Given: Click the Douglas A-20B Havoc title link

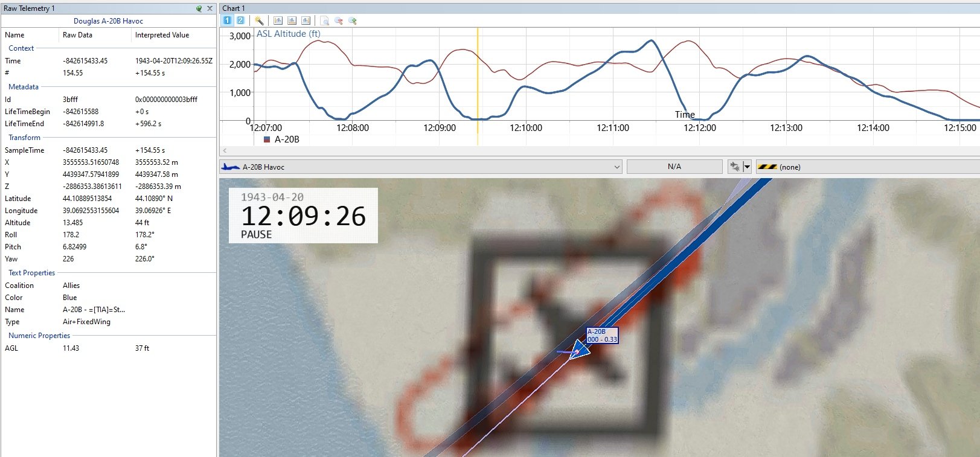Looking at the screenshot, I should click(x=108, y=21).
